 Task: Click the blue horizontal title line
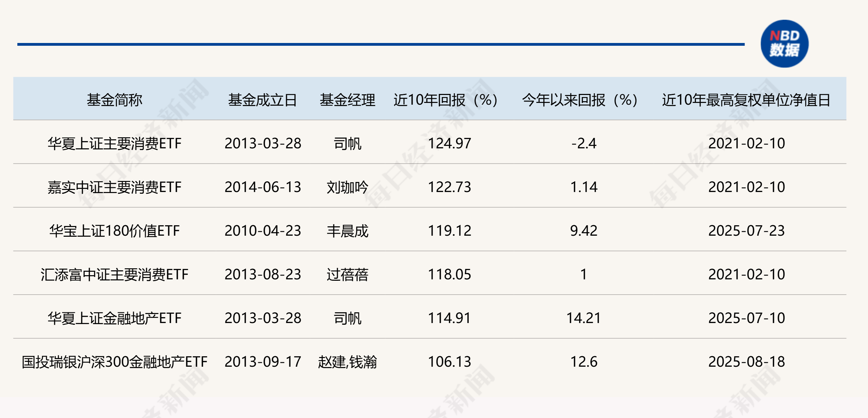(x=381, y=44)
